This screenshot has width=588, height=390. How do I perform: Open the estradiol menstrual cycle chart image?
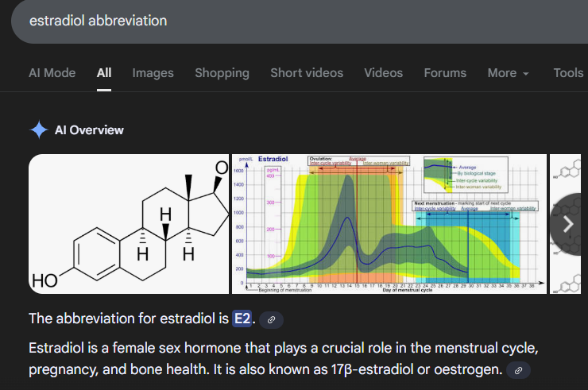pos(389,224)
